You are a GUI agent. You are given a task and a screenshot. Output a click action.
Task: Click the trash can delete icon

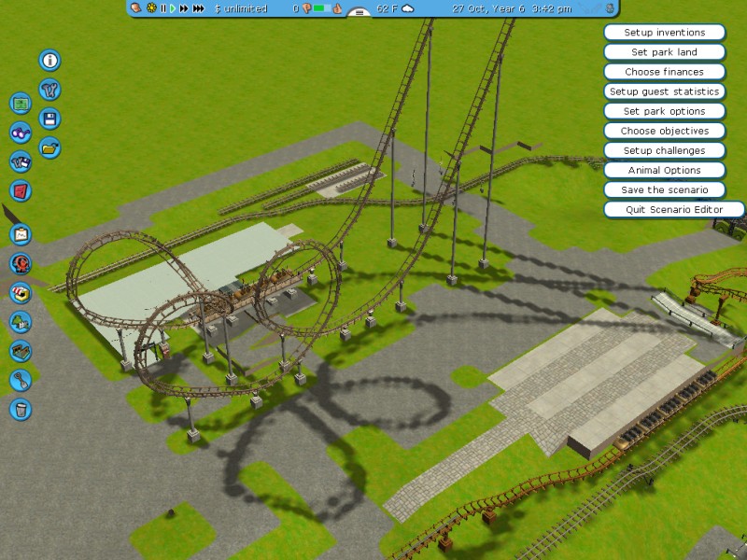pos(21,410)
